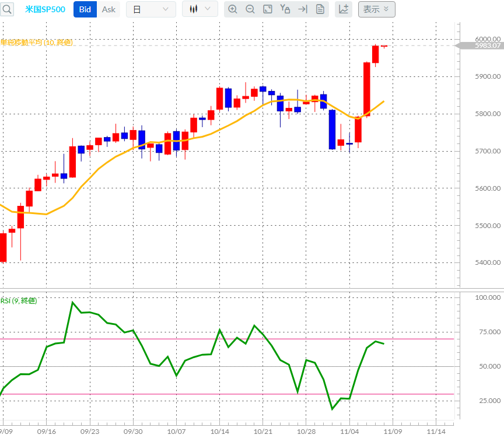Fit the chart to the screen
This screenshot has width=504, height=438.
pos(268,9)
